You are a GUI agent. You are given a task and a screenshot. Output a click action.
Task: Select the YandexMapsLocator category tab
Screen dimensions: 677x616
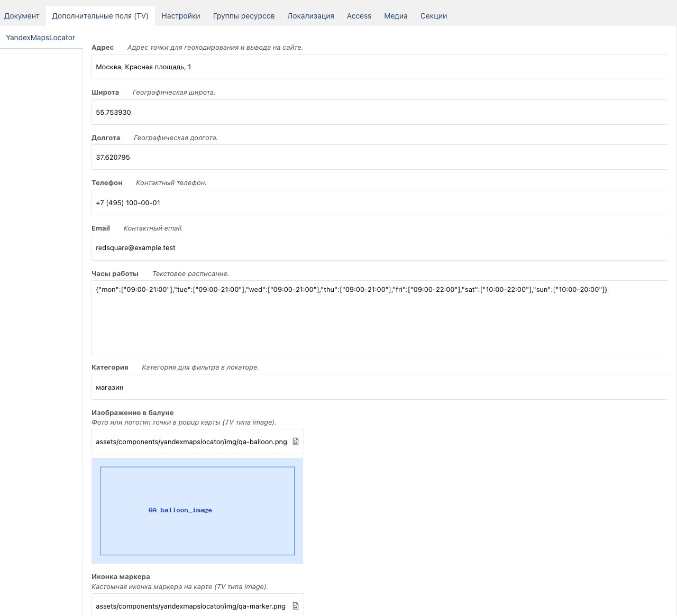point(41,38)
